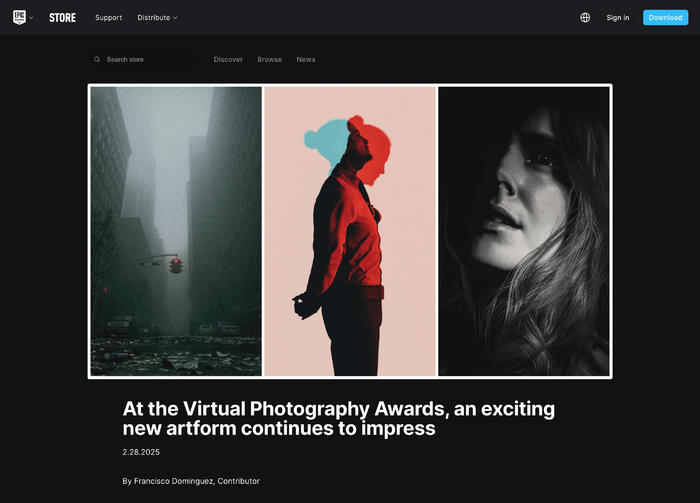Switch to the Discover tab
Image resolution: width=700 pixels, height=503 pixels.
[228, 59]
